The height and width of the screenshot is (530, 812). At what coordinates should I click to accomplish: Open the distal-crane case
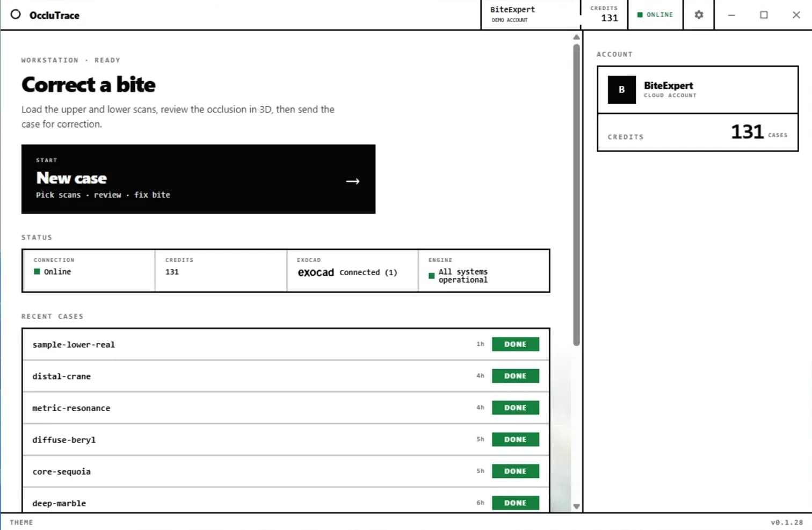point(286,376)
